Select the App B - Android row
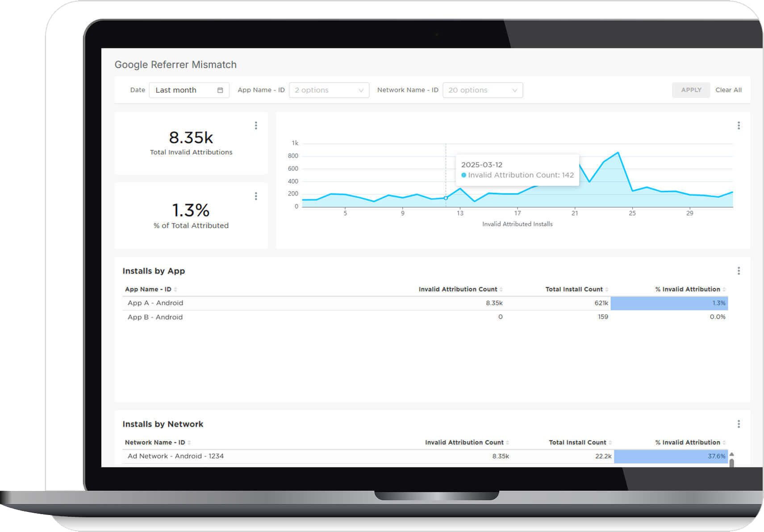The width and height of the screenshot is (764, 532). (x=155, y=317)
